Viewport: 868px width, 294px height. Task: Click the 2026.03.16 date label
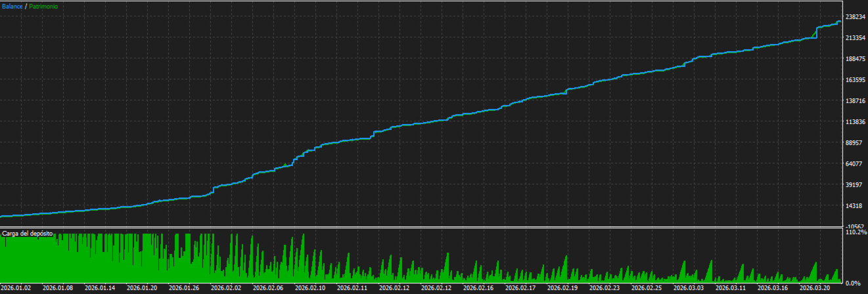773,287
